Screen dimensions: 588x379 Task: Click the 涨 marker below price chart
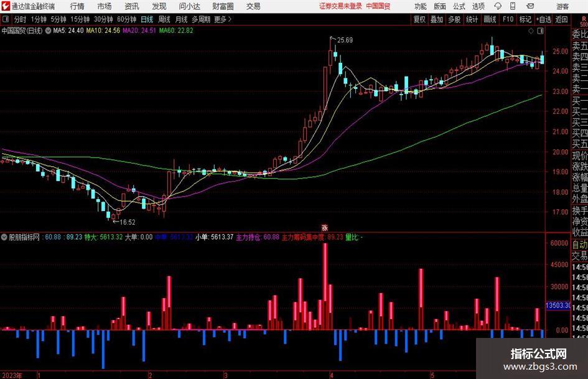pyautogui.click(x=325, y=228)
